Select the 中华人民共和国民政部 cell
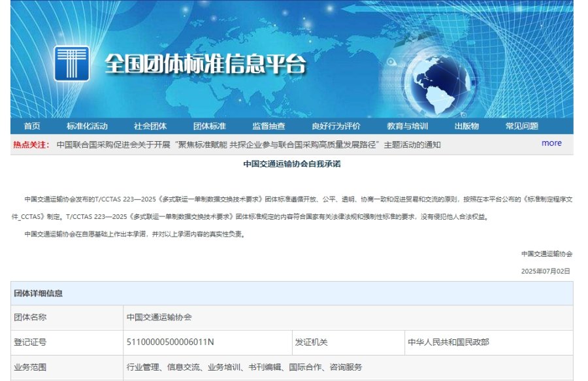This screenshot has width=588, height=381. pyautogui.click(x=489, y=342)
